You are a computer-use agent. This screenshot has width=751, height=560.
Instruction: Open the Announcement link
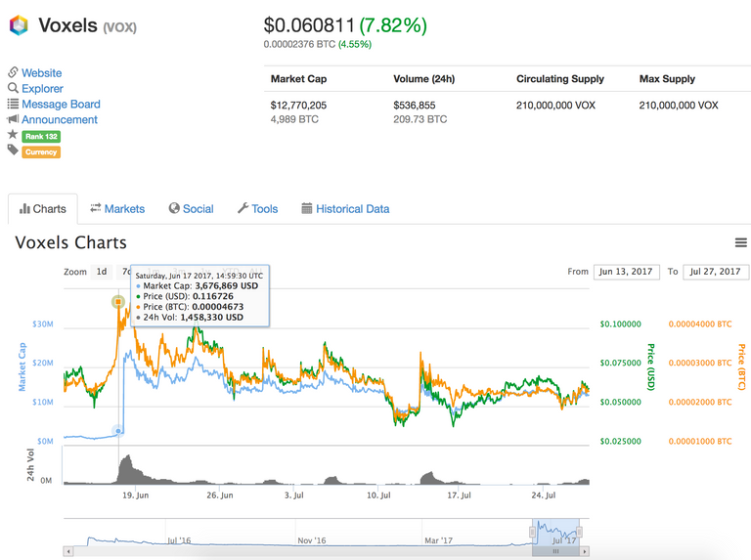click(x=60, y=119)
